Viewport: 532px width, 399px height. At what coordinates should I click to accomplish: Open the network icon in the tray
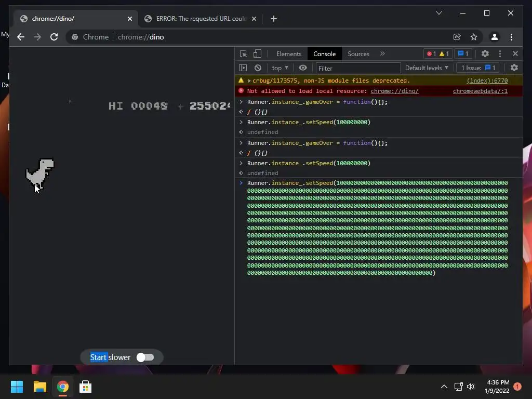click(x=458, y=387)
